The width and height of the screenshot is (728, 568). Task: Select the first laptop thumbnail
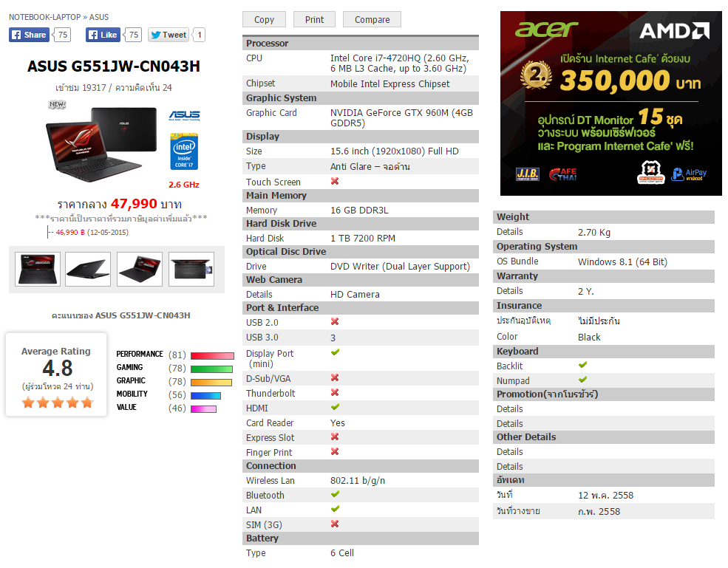(38, 269)
